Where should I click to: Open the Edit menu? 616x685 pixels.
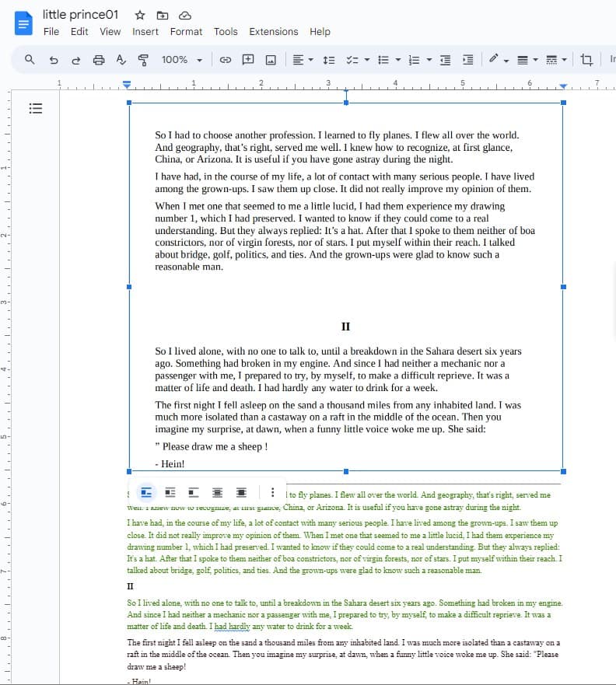79,32
